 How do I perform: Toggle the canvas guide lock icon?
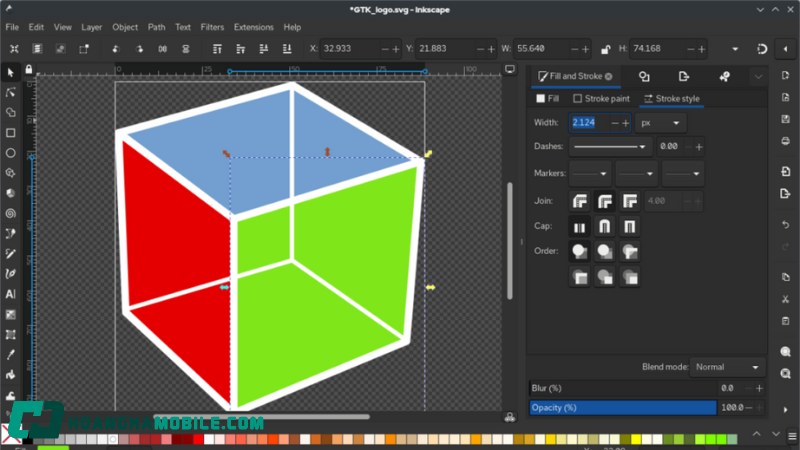point(29,70)
